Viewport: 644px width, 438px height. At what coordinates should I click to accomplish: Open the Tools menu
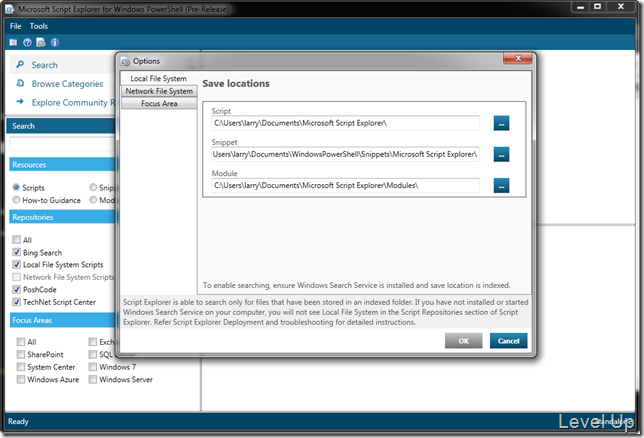tap(39, 26)
